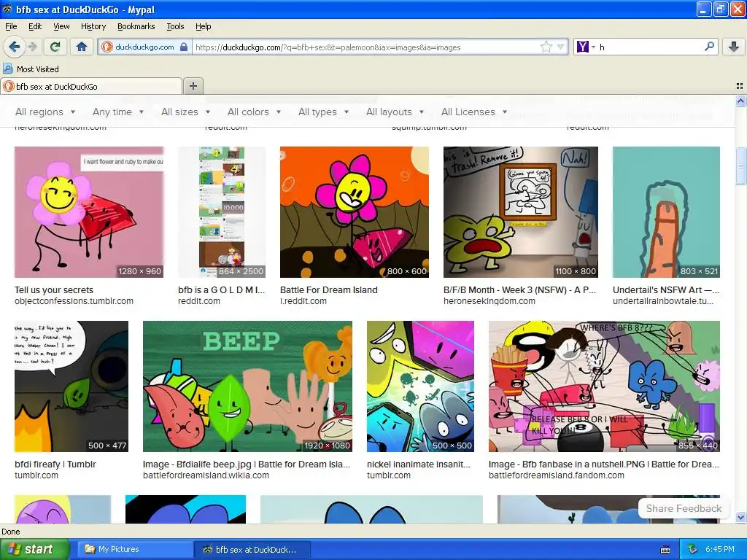The height and width of the screenshot is (560, 747).
Task: Open the File menu
Action: click(x=11, y=26)
